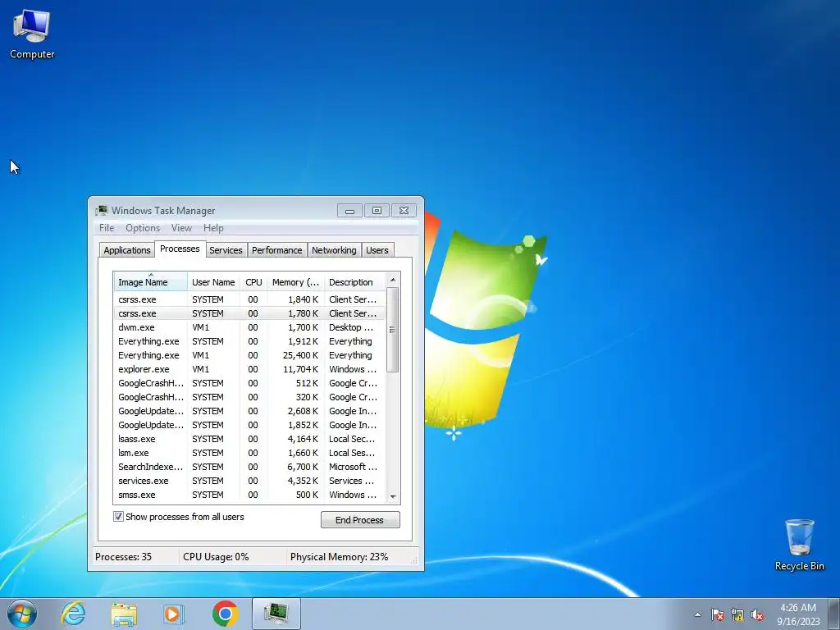Viewport: 840px width, 630px height.
Task: Open the Help menu
Action: (213, 228)
